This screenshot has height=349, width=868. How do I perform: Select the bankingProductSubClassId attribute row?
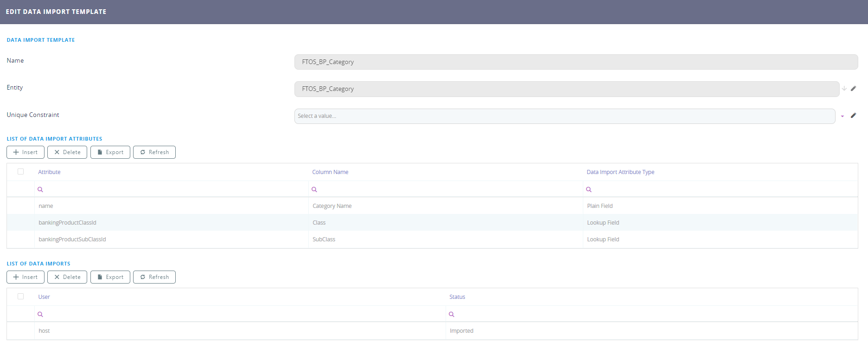[x=72, y=239]
